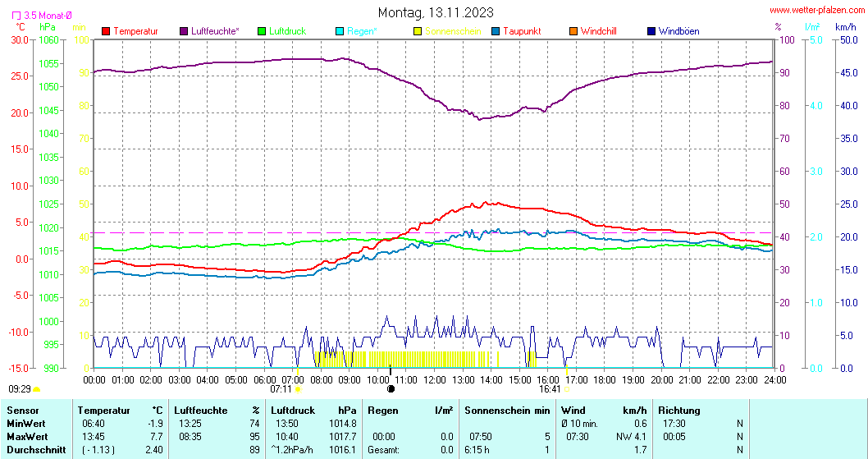
Task: Click the Windböen legend label
Action: (x=679, y=31)
